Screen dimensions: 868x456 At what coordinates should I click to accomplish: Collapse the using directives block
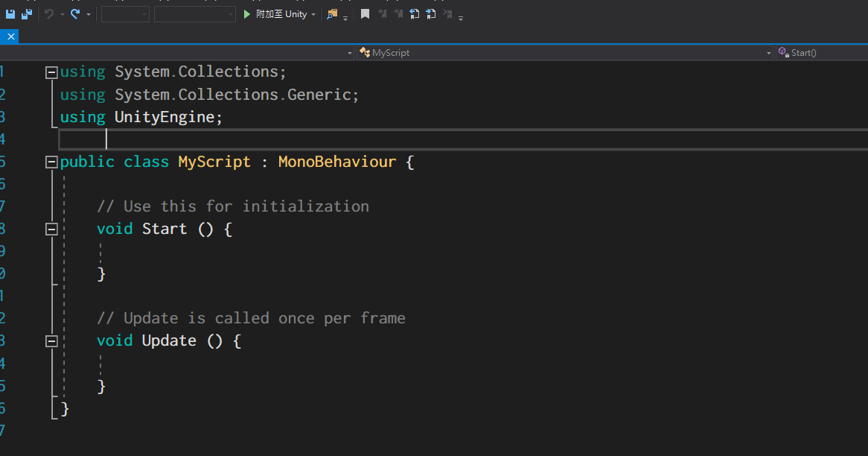click(51, 72)
